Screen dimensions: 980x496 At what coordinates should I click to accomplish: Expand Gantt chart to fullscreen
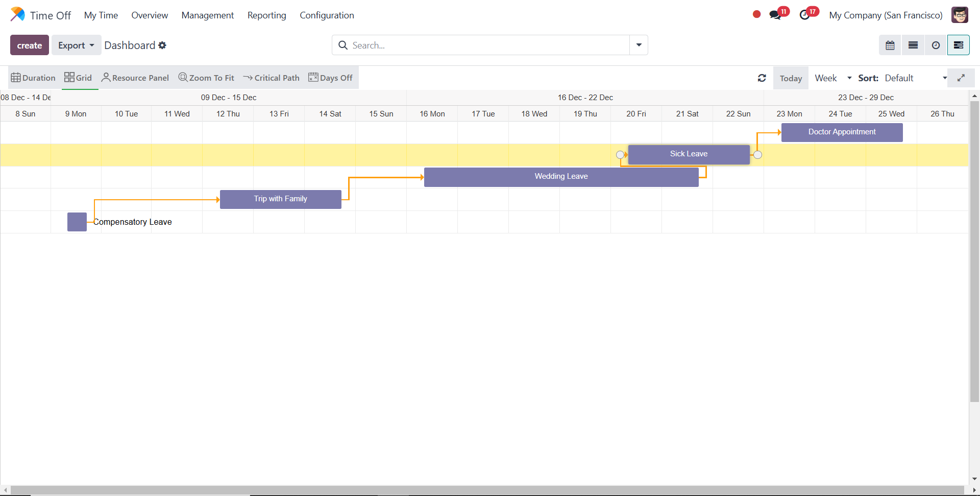[x=961, y=78]
